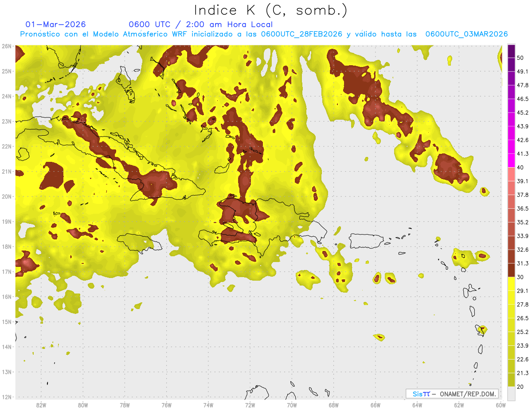532x411 pixels.
Task: Pick the dark purple colorbar segment above 50
Action: point(511,51)
